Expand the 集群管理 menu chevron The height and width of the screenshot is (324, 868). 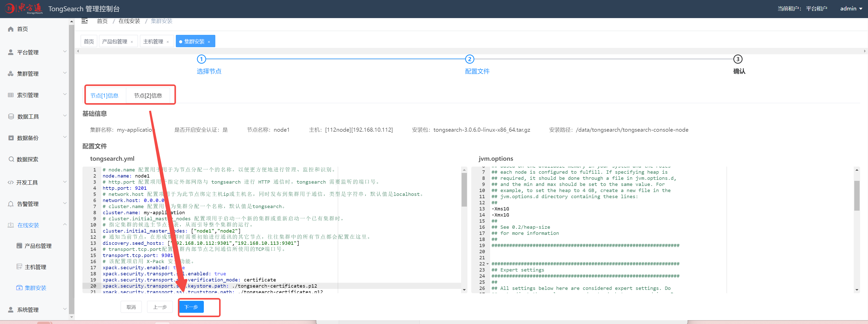point(65,73)
